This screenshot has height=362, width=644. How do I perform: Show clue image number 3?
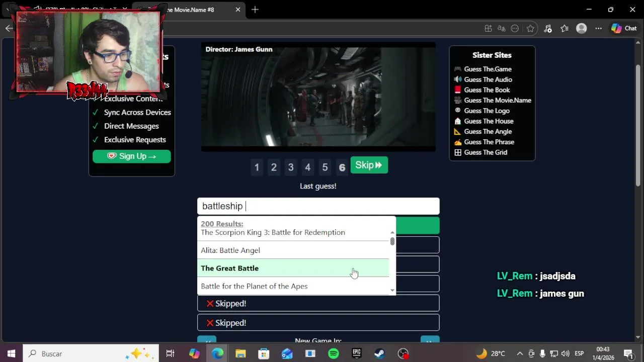[291, 167]
